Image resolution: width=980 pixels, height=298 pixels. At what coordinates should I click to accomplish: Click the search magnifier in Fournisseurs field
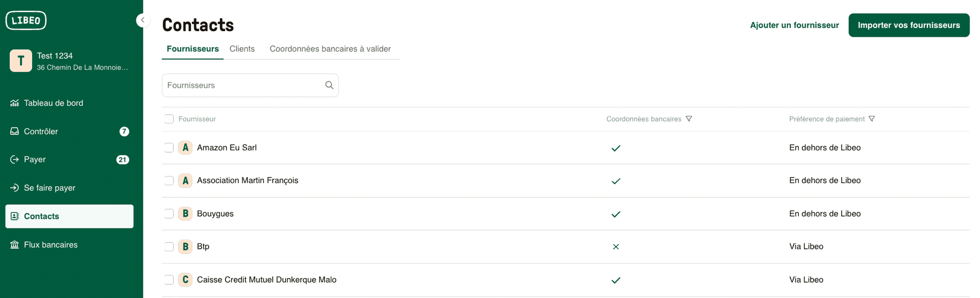point(329,85)
